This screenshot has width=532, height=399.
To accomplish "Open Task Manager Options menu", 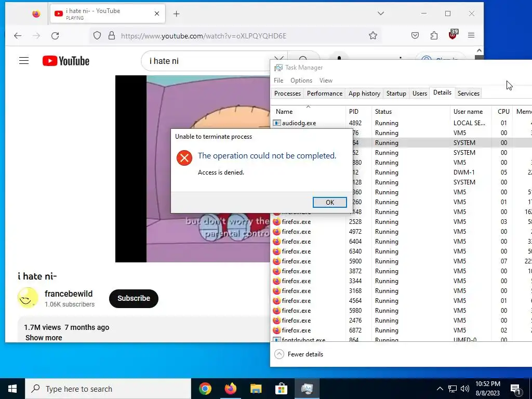I will coord(301,81).
